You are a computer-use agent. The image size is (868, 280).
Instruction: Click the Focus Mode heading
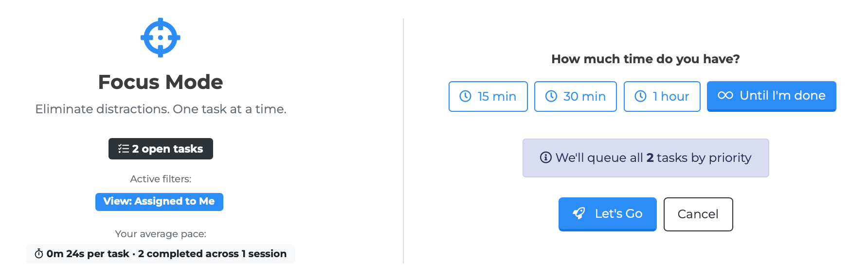click(161, 82)
